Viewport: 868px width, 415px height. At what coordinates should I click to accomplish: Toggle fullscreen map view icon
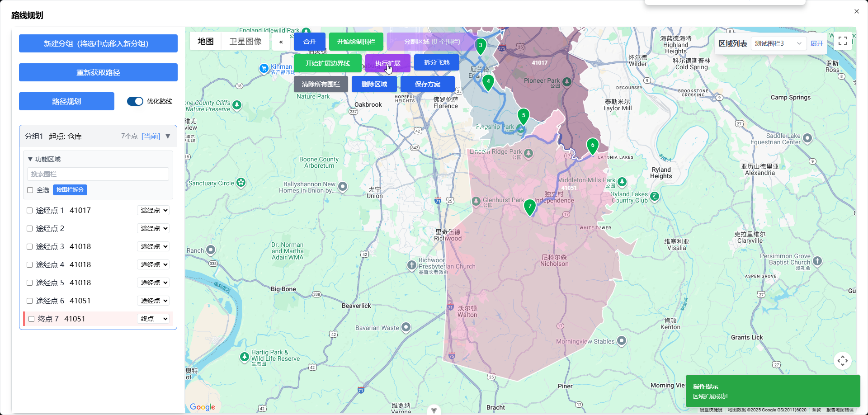click(843, 41)
